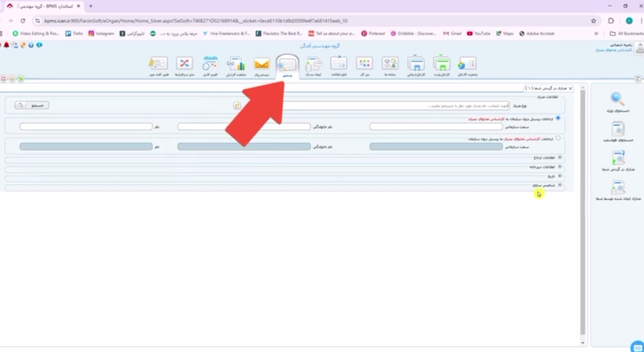The height and width of the screenshot is (352, 644).
Task: Select the second referrals radio button
Action: click(x=558, y=139)
